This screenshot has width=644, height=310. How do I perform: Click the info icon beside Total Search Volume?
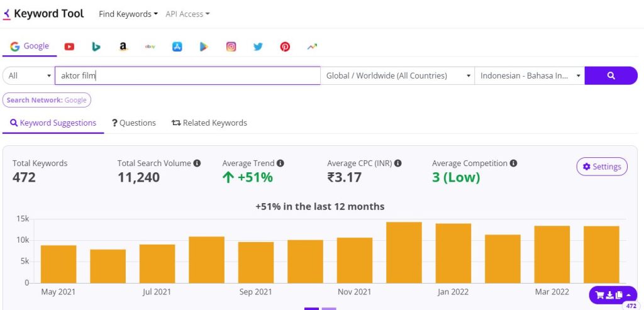(197, 163)
